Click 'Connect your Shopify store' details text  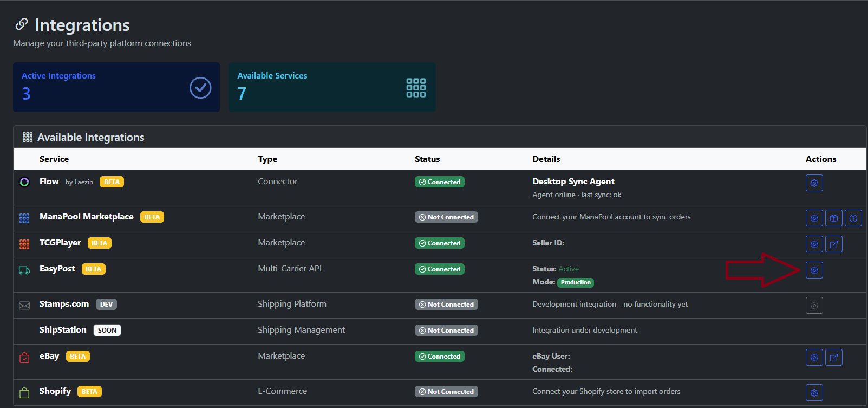[x=606, y=392]
